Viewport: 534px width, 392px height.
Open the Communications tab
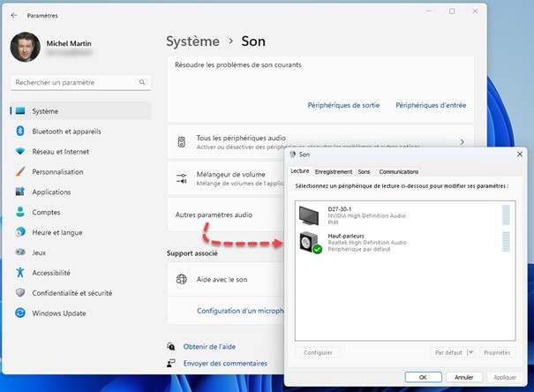[398, 171]
